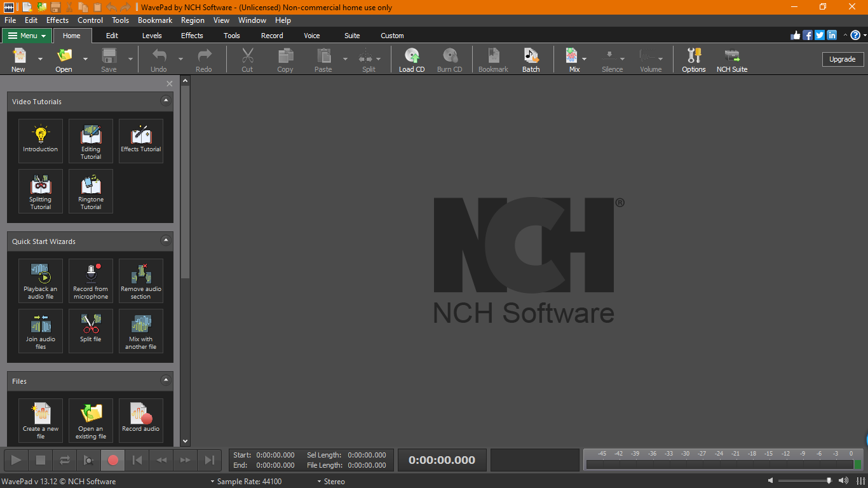Jump to end of file
This screenshot has height=488, width=868.
coord(210,460)
